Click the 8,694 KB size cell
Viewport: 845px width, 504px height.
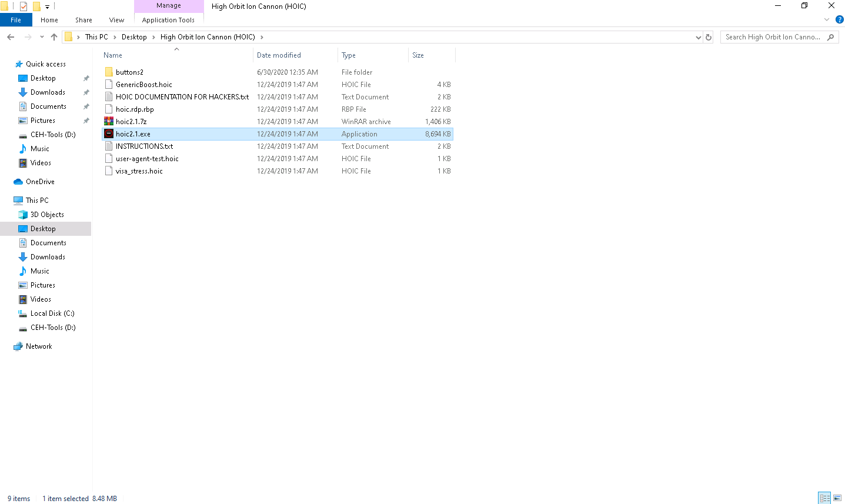click(x=437, y=134)
